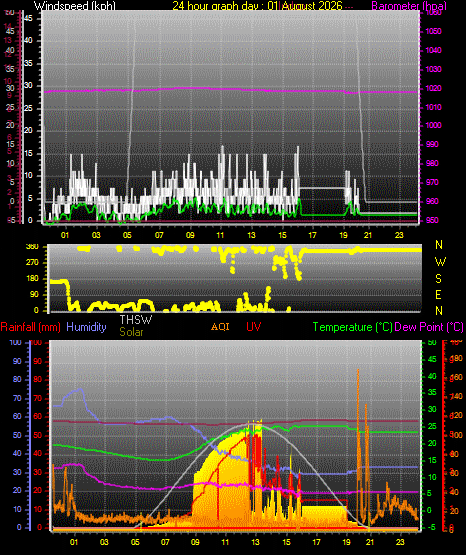
Task: Click hour 13 on windspeed chart time axis
Action: (x=251, y=235)
